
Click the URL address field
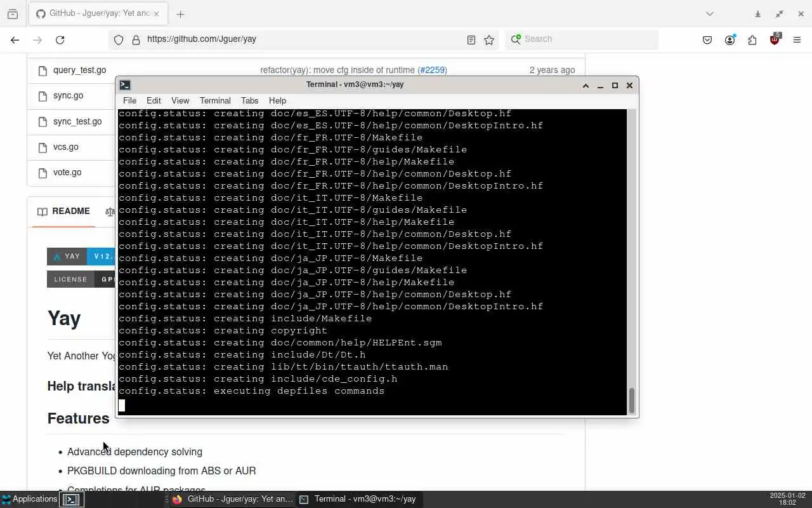click(x=303, y=39)
